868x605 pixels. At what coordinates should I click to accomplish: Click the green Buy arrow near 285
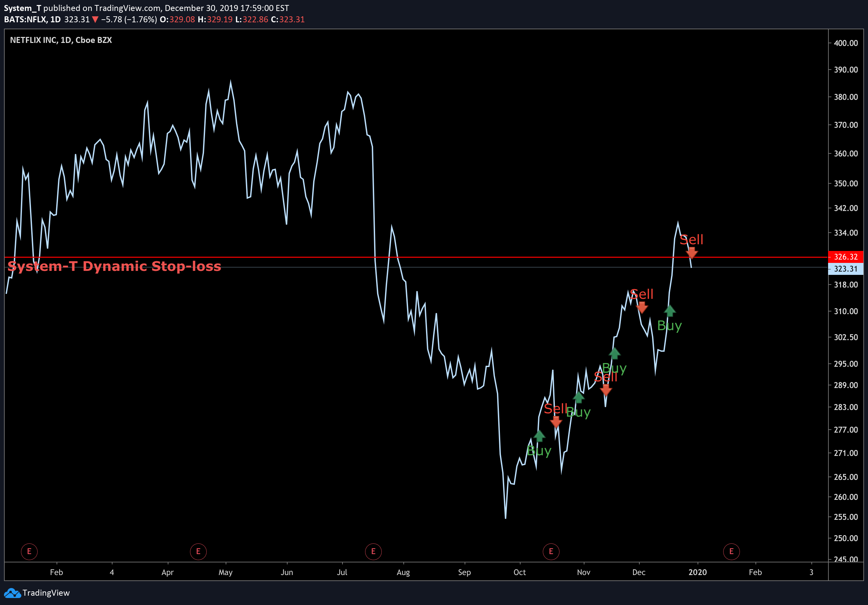(x=578, y=398)
